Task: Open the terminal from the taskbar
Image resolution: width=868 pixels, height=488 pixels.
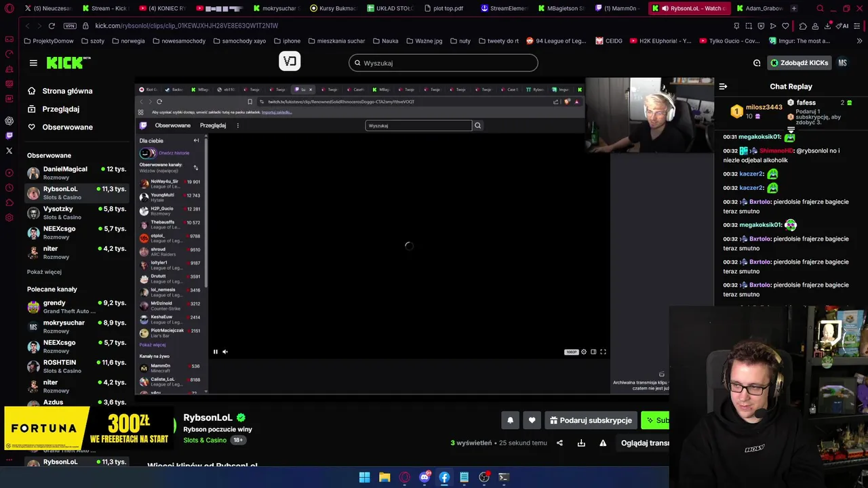Action: point(504,477)
